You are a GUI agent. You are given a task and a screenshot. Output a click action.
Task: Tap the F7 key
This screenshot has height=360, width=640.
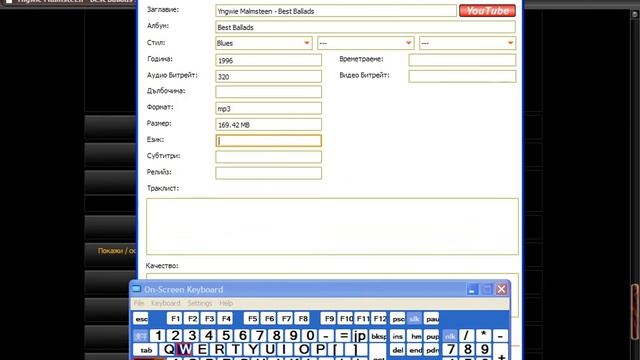coord(286,319)
